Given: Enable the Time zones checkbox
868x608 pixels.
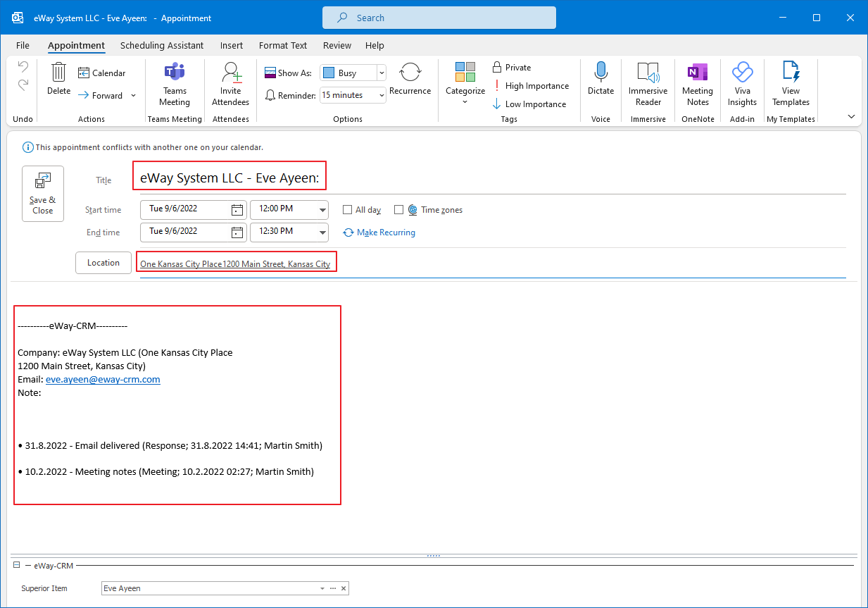Looking at the screenshot, I should tap(398, 210).
